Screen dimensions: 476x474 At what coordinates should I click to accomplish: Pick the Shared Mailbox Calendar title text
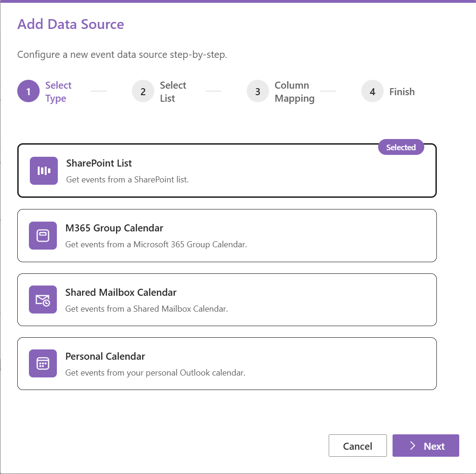(x=121, y=293)
